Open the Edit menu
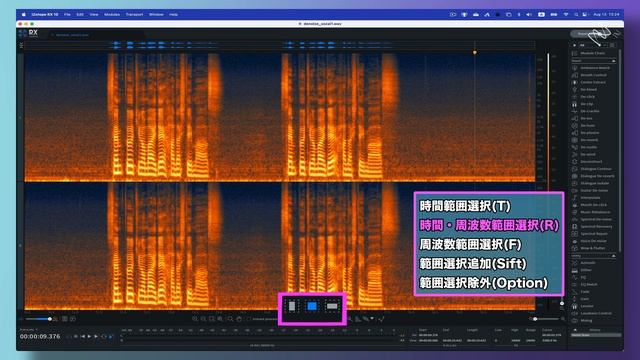The width and height of the screenshot is (640, 360). pyautogui.click(x=80, y=14)
